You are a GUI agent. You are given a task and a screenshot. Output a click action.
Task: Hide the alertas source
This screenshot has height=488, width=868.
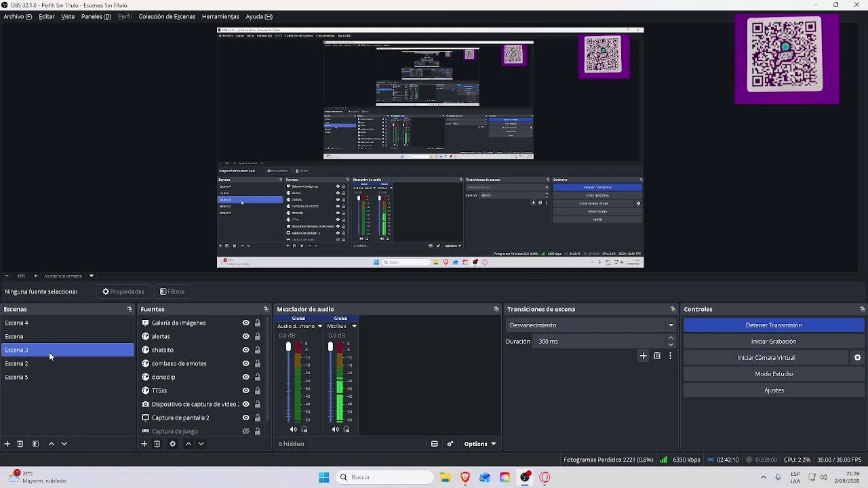pos(246,336)
